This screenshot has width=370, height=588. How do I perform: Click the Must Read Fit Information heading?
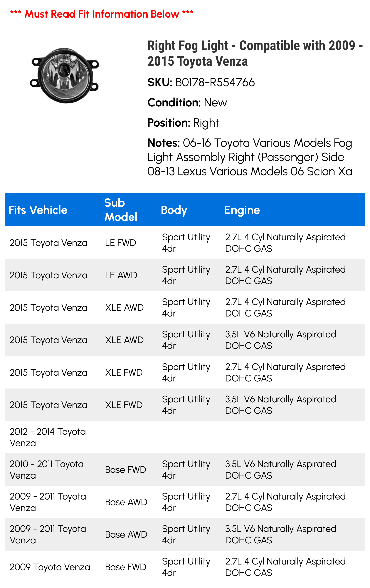coord(102,14)
